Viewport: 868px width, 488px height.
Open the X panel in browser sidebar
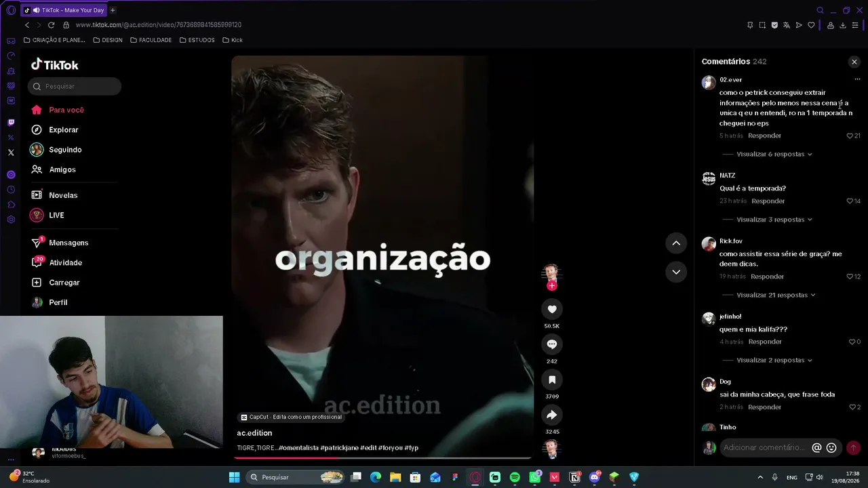click(x=11, y=152)
